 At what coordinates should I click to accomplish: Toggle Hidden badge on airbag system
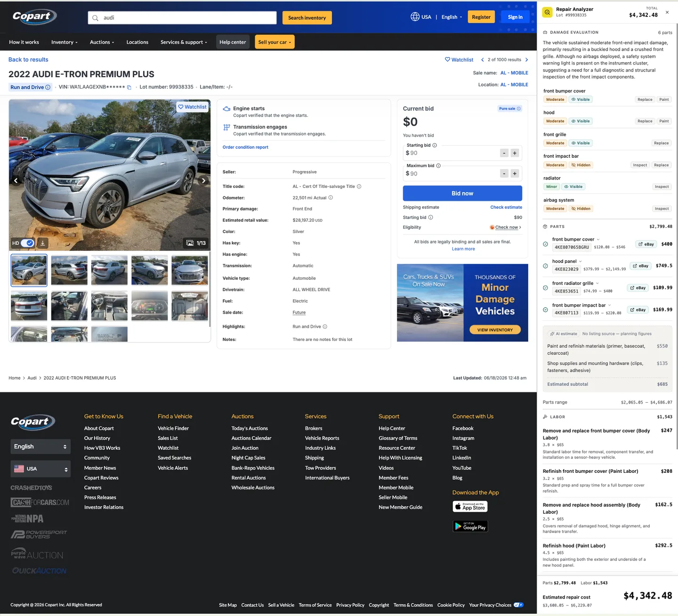click(x=581, y=209)
